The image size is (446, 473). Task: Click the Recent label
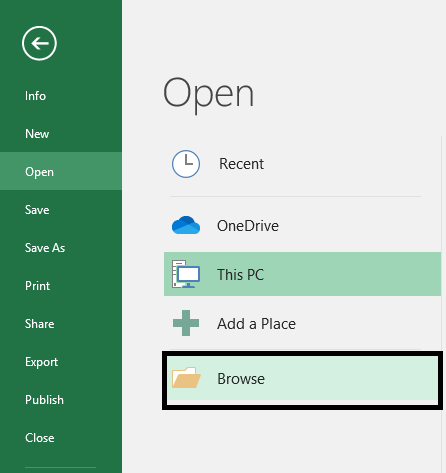click(241, 164)
